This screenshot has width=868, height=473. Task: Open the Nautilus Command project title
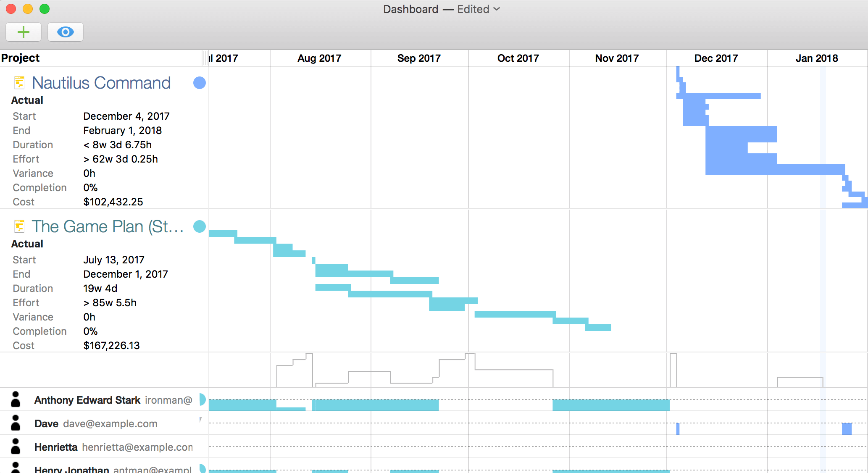pos(101,83)
